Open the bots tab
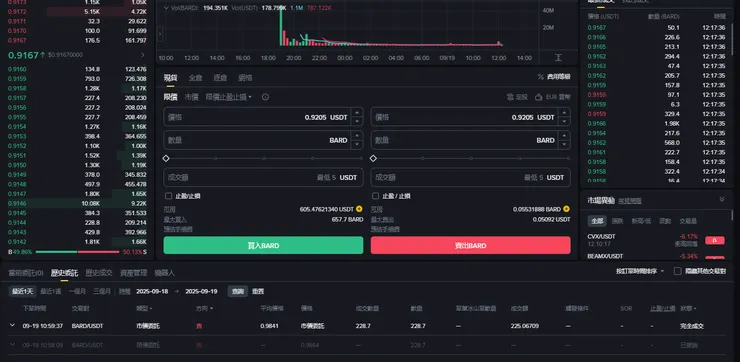The width and height of the screenshot is (740, 362). point(165,273)
